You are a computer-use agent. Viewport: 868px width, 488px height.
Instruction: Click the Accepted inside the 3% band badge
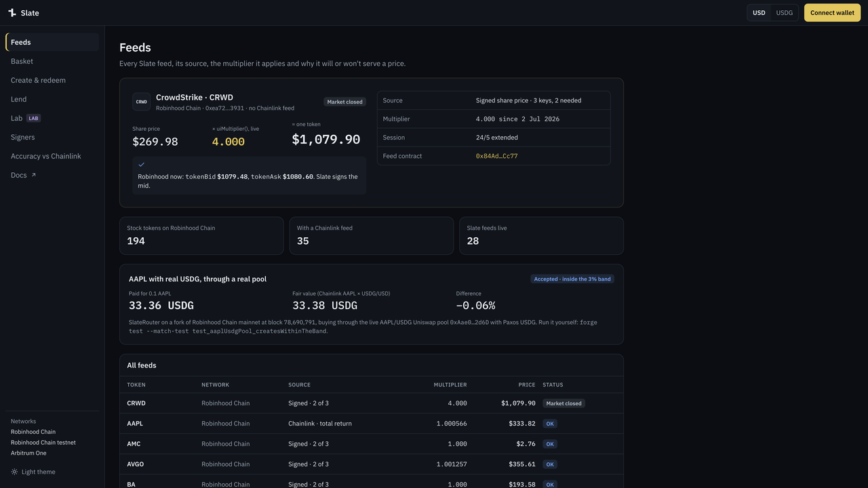pos(572,279)
